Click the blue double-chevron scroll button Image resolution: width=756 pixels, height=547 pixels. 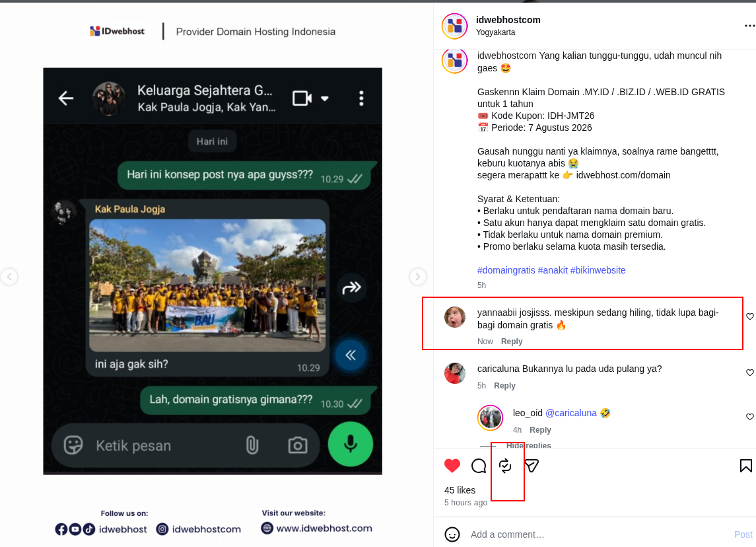pyautogui.click(x=351, y=355)
